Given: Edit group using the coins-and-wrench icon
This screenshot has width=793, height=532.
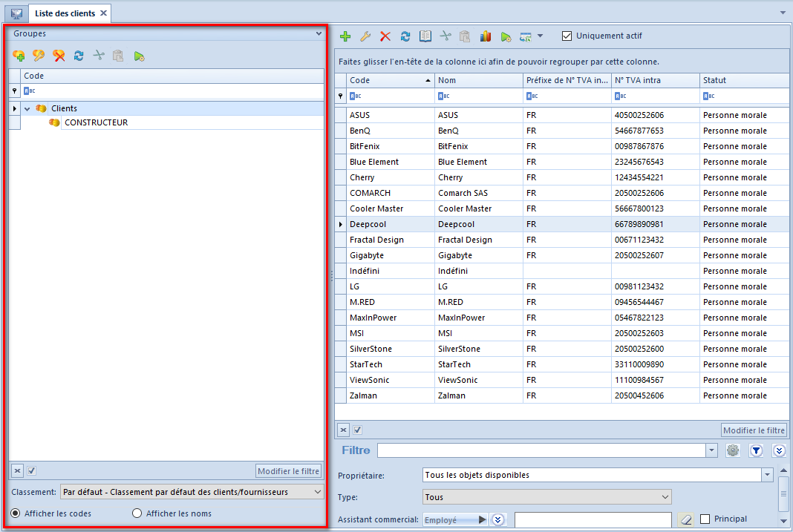Looking at the screenshot, I should point(39,56).
